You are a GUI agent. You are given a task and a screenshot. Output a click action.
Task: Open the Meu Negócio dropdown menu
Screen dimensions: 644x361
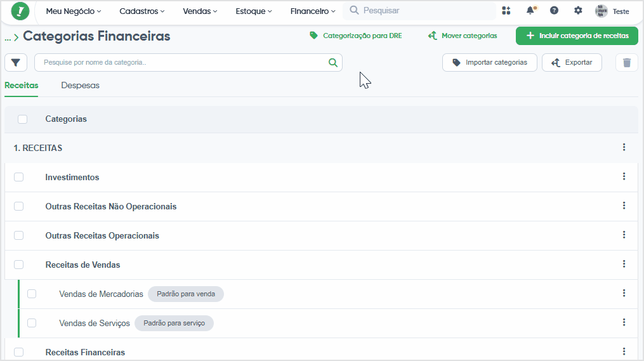[x=74, y=11]
